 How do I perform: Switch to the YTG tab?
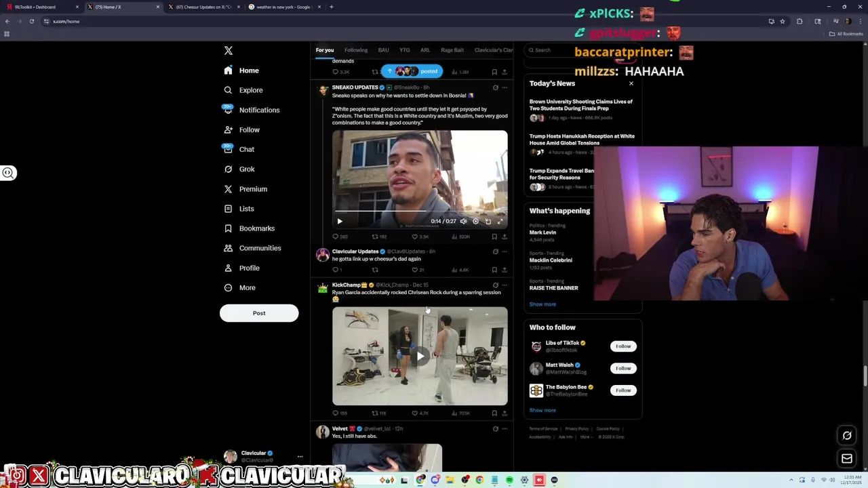(x=405, y=50)
